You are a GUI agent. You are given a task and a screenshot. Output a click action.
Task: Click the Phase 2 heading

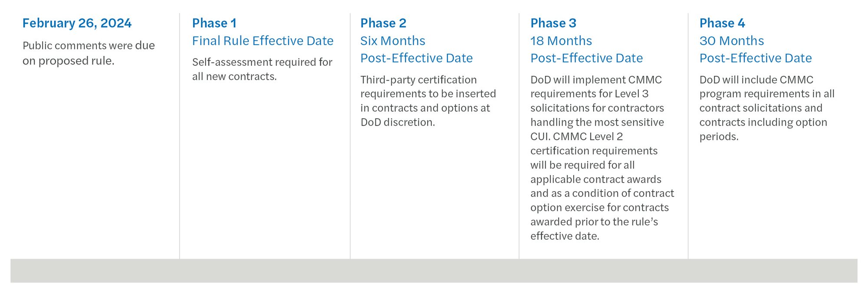click(x=383, y=23)
